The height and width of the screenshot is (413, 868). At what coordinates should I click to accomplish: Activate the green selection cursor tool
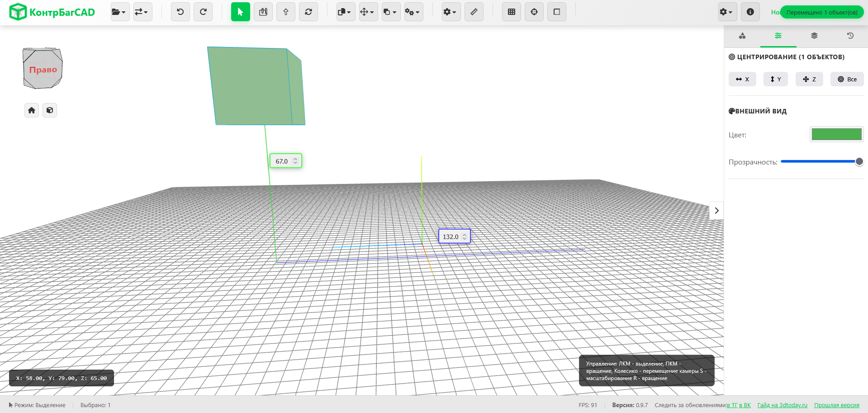(240, 12)
